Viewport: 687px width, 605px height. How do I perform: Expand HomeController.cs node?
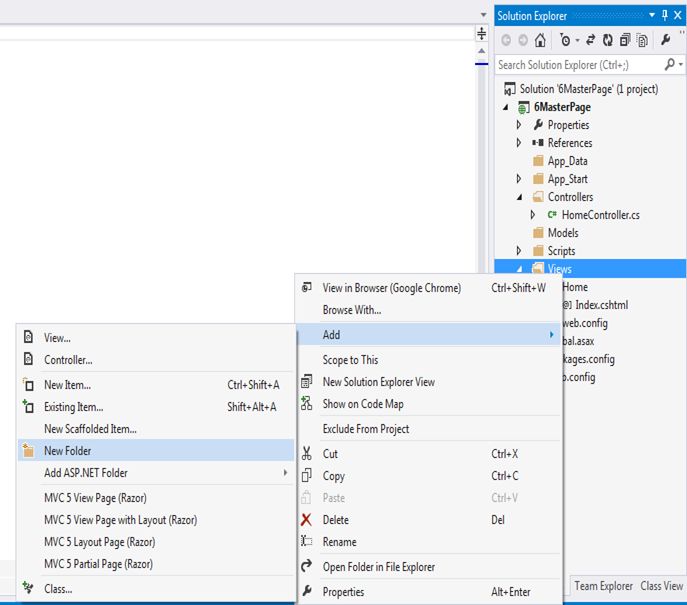(533, 215)
